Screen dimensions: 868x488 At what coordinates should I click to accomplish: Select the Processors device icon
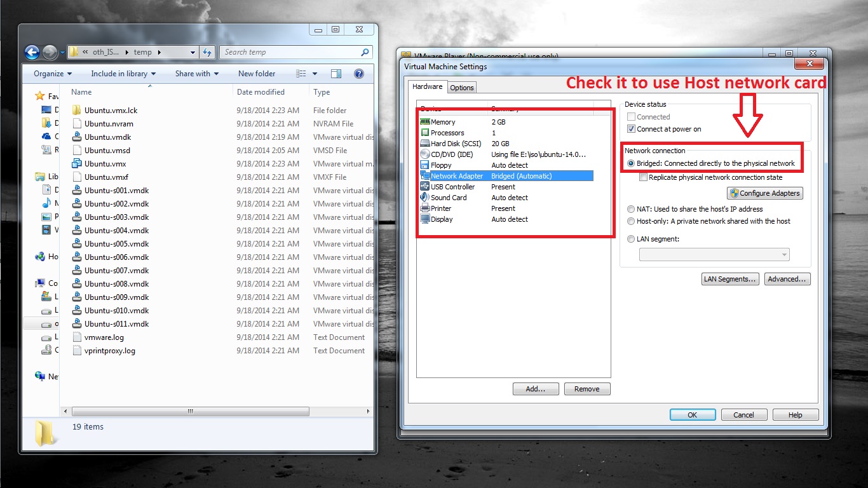[425, 133]
